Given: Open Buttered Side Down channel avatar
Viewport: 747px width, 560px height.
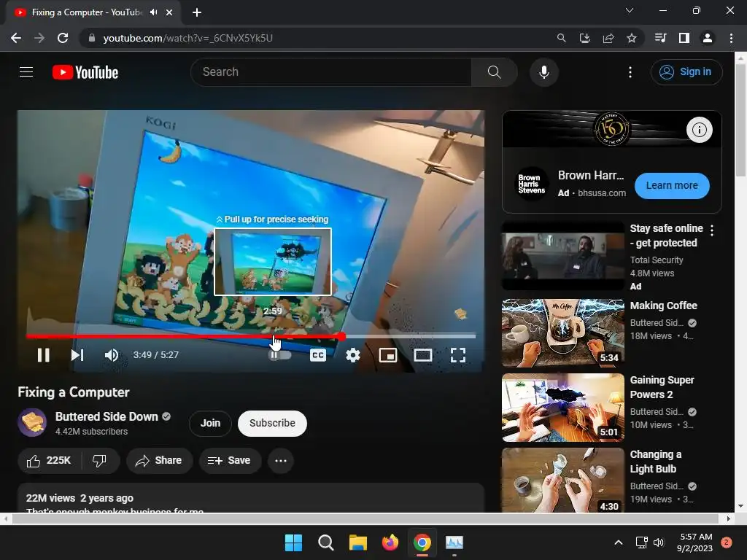Looking at the screenshot, I should coord(32,422).
